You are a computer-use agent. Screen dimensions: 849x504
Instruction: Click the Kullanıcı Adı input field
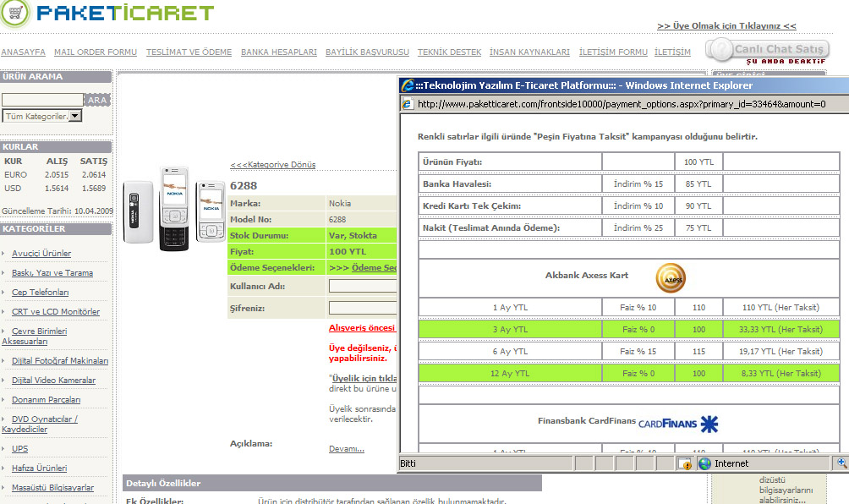[x=363, y=286]
